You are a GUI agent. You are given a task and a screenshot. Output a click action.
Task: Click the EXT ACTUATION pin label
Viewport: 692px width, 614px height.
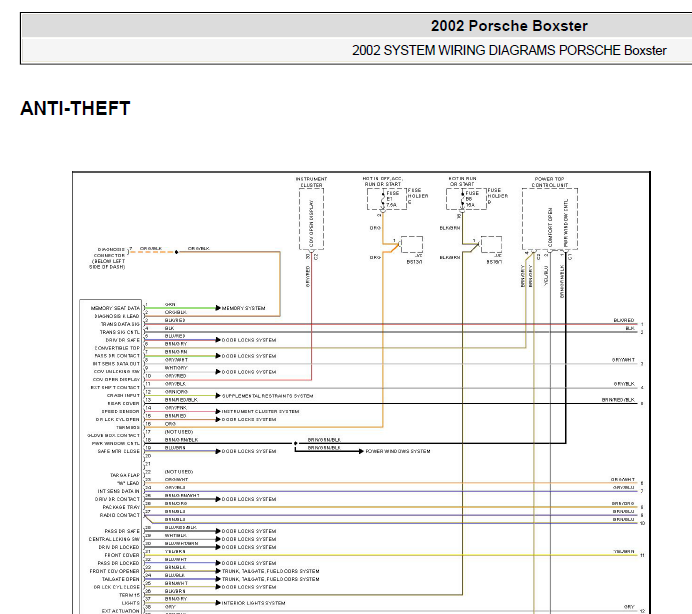(121, 611)
